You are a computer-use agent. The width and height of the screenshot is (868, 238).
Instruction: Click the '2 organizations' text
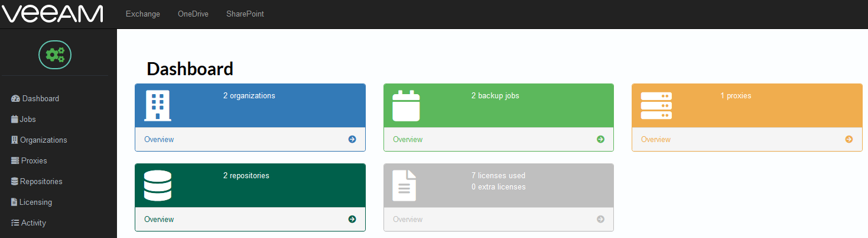pos(249,95)
